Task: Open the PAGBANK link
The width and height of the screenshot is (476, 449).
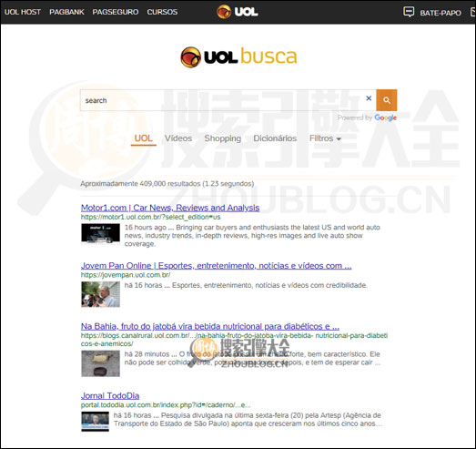Action: pyautogui.click(x=66, y=12)
